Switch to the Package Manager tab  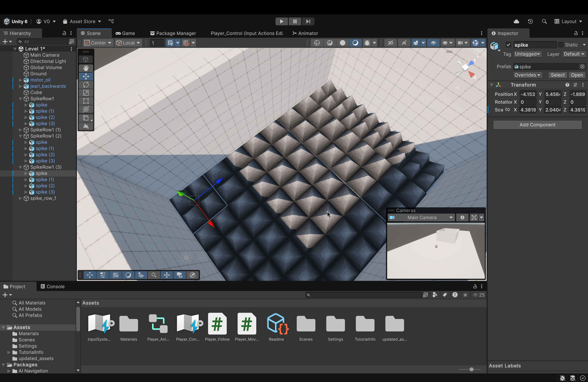[173, 33]
